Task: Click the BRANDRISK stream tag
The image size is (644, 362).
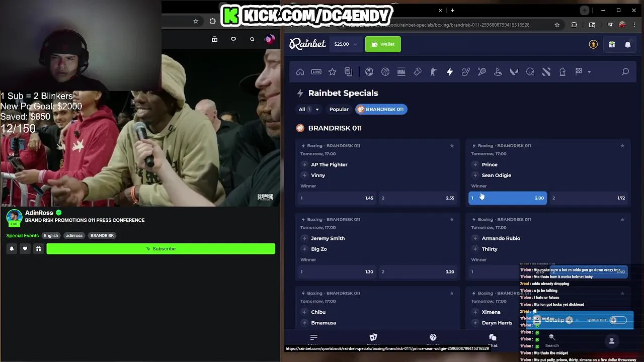Action: click(x=102, y=235)
